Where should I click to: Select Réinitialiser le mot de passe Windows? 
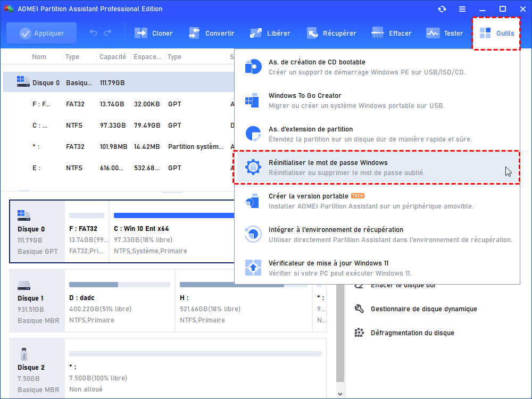point(328,163)
